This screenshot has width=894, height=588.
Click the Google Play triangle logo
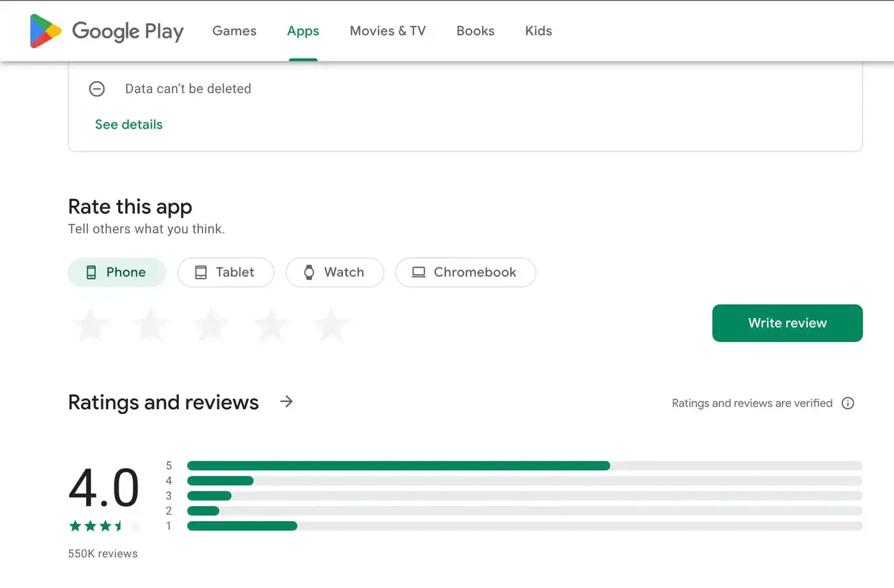[45, 31]
